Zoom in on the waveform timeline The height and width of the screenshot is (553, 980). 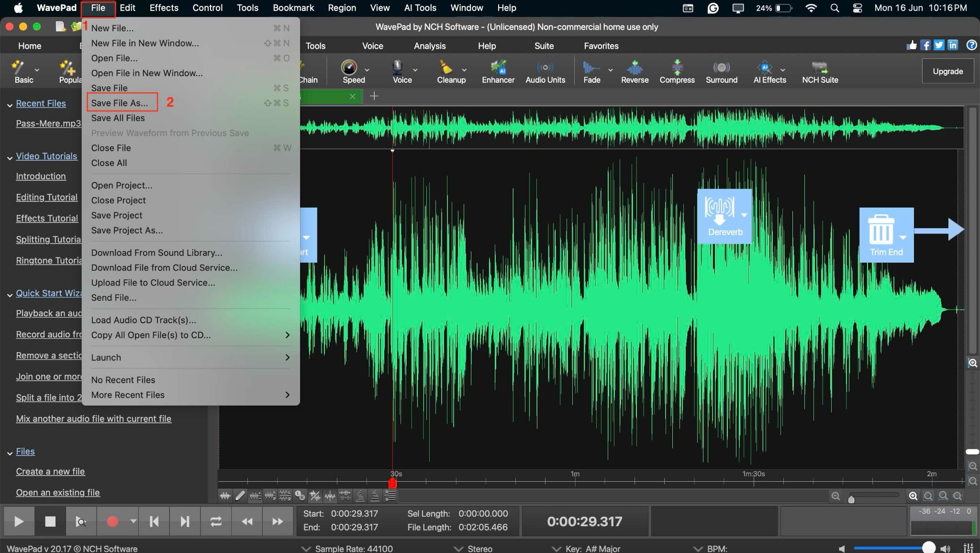click(x=913, y=496)
